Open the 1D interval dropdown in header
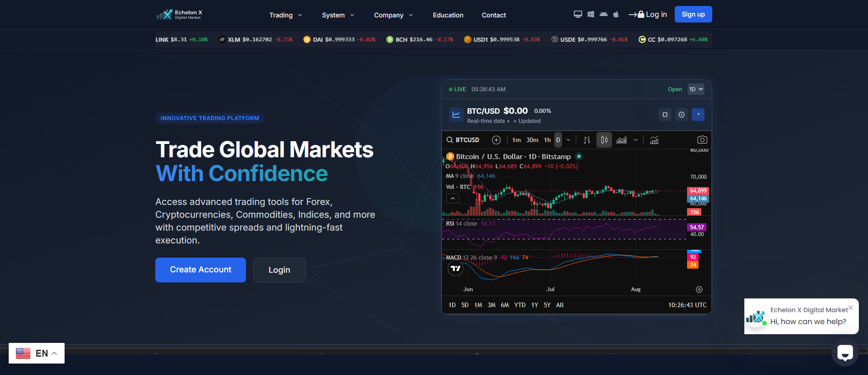 pyautogui.click(x=696, y=89)
